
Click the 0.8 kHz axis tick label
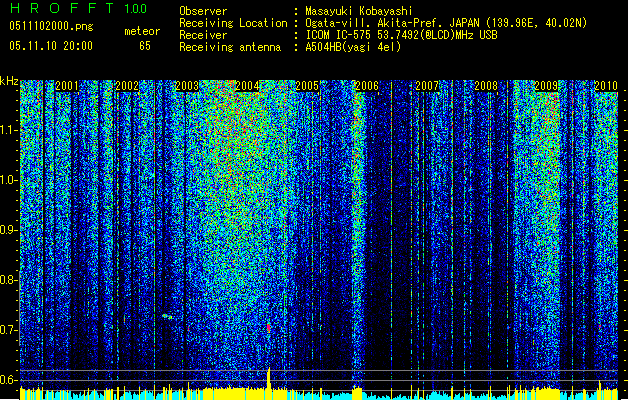tap(9, 280)
